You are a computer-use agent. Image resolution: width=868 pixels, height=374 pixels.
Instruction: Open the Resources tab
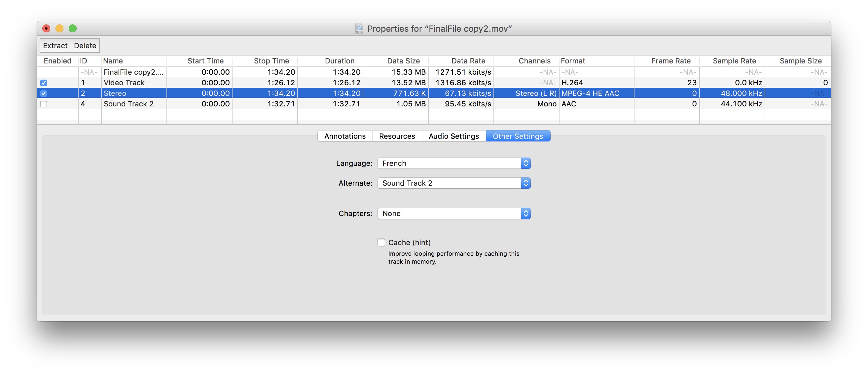(x=397, y=136)
